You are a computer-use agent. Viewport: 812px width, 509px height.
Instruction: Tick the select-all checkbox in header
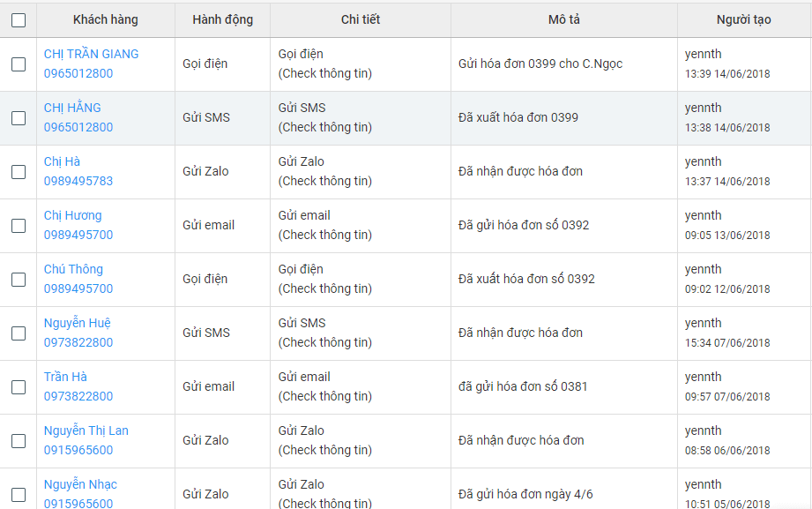pyautogui.click(x=19, y=20)
